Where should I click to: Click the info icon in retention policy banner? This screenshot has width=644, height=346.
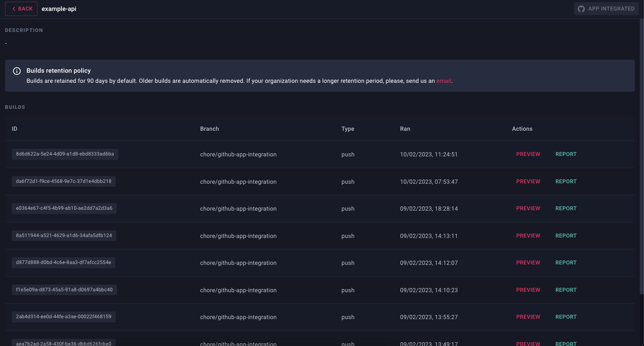17,71
